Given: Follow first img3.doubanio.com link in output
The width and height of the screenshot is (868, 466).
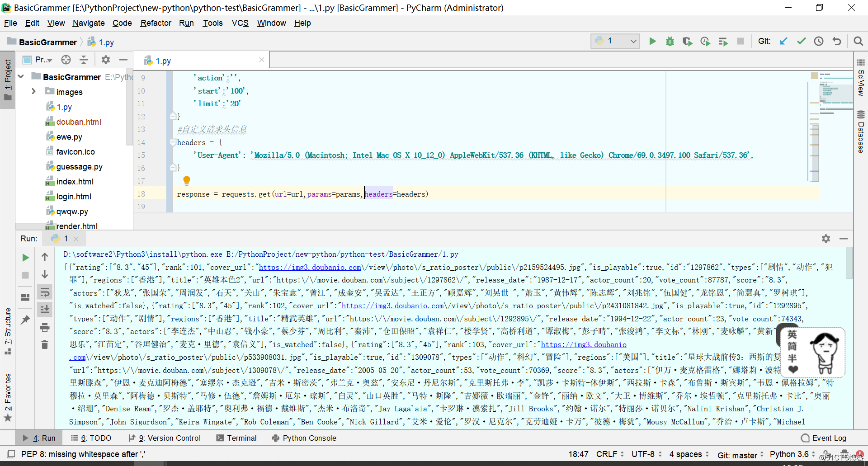Looking at the screenshot, I should click(x=310, y=267).
